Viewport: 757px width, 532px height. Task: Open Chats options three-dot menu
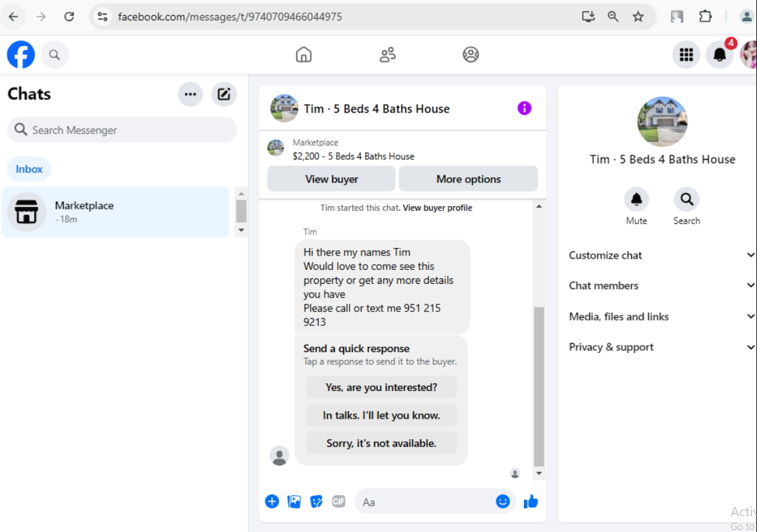tap(190, 94)
